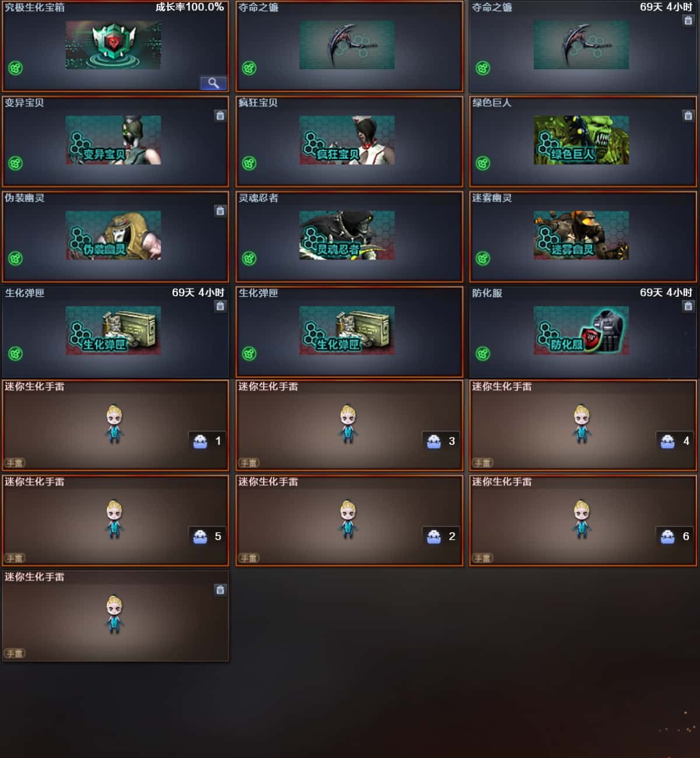Click the trash icon on 伪装幽灵 card
Viewport: 700px width, 758px height.
(x=220, y=210)
